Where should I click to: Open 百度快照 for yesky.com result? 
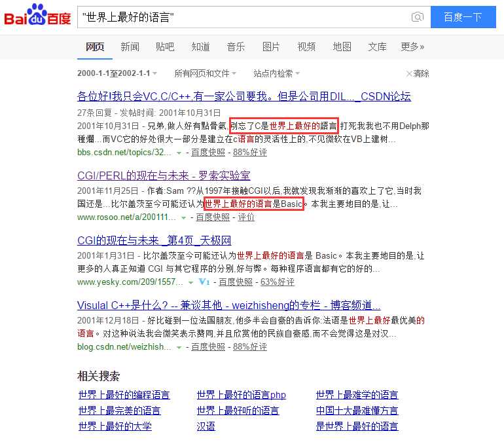(236, 282)
